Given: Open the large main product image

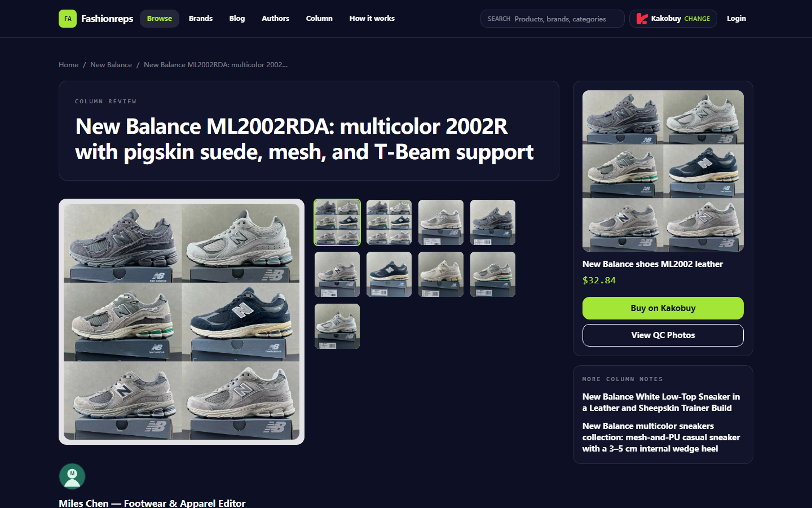Looking at the screenshot, I should click(182, 322).
